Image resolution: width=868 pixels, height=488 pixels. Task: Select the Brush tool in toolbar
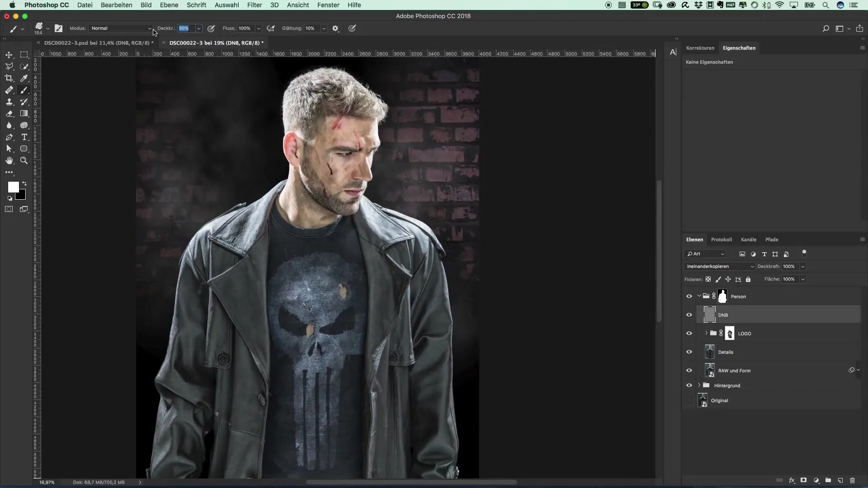point(24,90)
